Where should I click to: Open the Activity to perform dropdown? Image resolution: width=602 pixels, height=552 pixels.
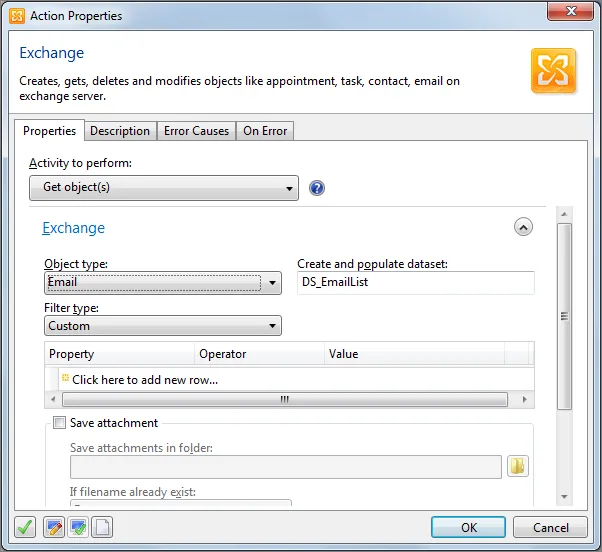coord(164,188)
